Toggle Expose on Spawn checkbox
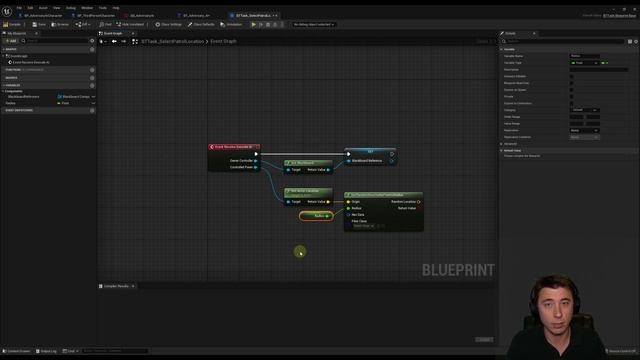Viewport: 640px width, 360px height. [571, 90]
